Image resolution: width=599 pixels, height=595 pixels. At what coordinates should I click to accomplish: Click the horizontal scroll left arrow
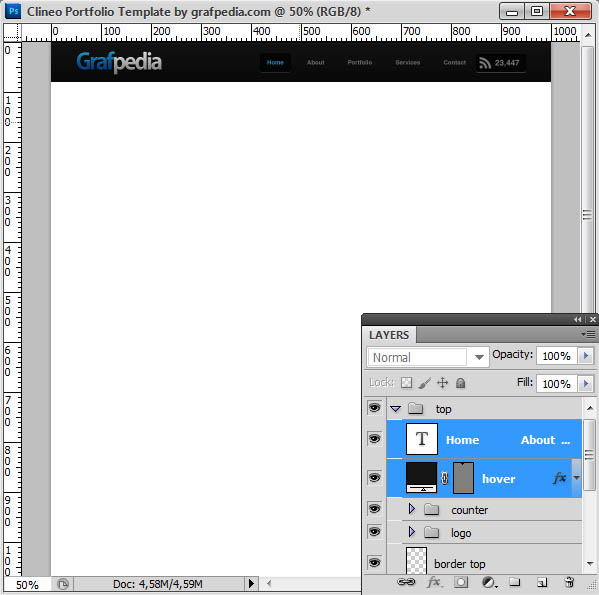tap(269, 583)
